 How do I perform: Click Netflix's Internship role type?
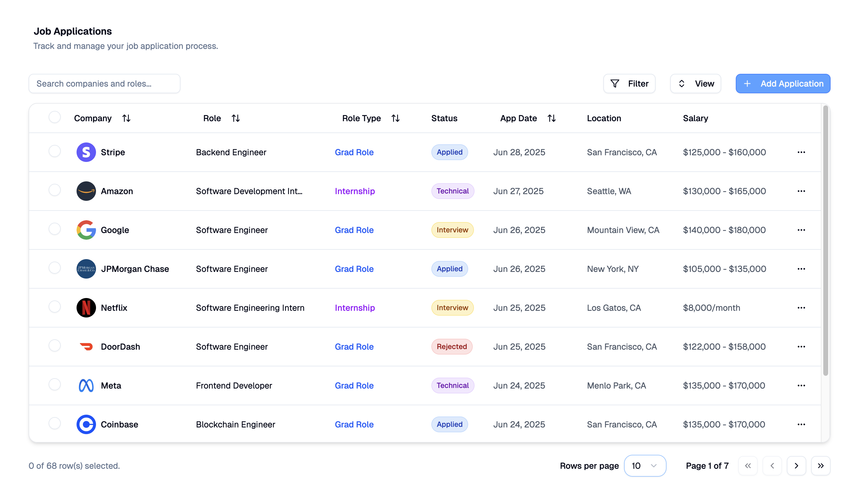(355, 308)
